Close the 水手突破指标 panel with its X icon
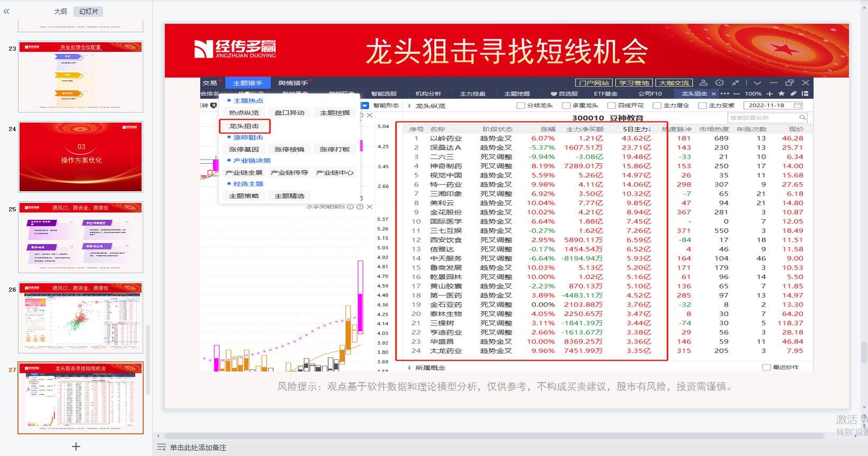This screenshot has height=456, width=868. (x=369, y=207)
